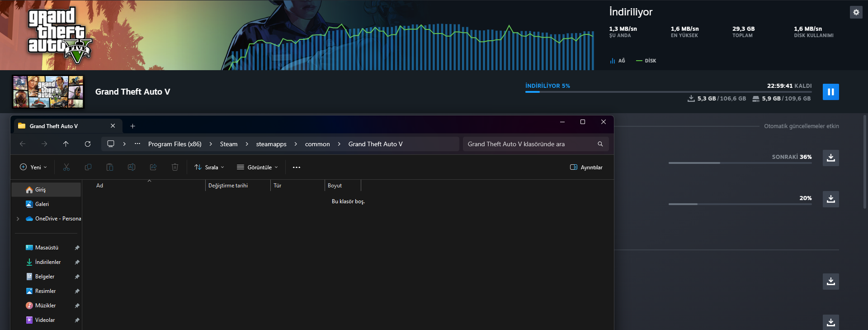Image resolution: width=868 pixels, height=330 pixels.
Task: Click the search magnifier icon
Action: click(x=600, y=144)
